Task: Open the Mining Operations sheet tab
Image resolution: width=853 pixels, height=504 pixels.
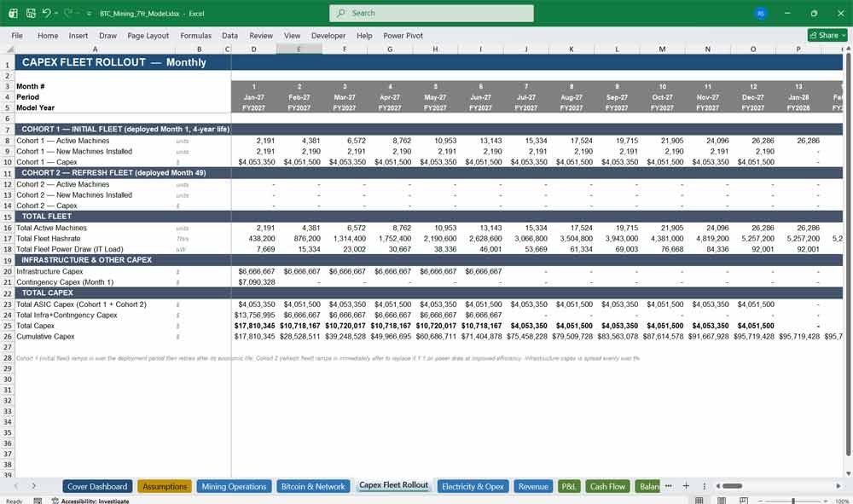Action: (x=234, y=487)
